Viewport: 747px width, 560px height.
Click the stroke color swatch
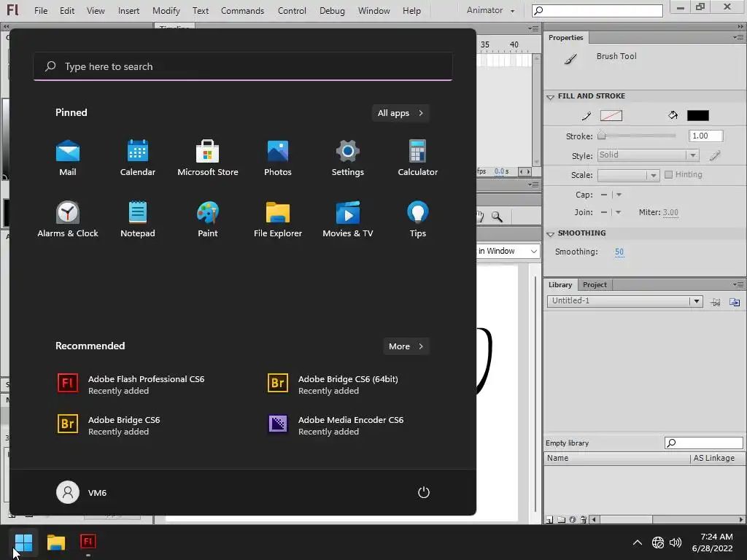(611, 115)
